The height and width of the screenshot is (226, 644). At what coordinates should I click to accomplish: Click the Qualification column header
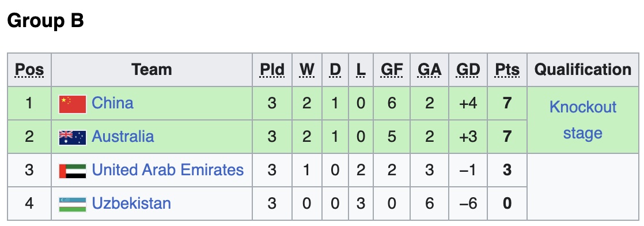click(x=583, y=70)
